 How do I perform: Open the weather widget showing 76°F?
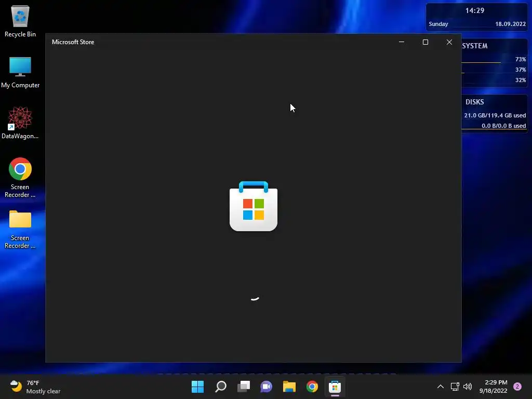(x=35, y=387)
